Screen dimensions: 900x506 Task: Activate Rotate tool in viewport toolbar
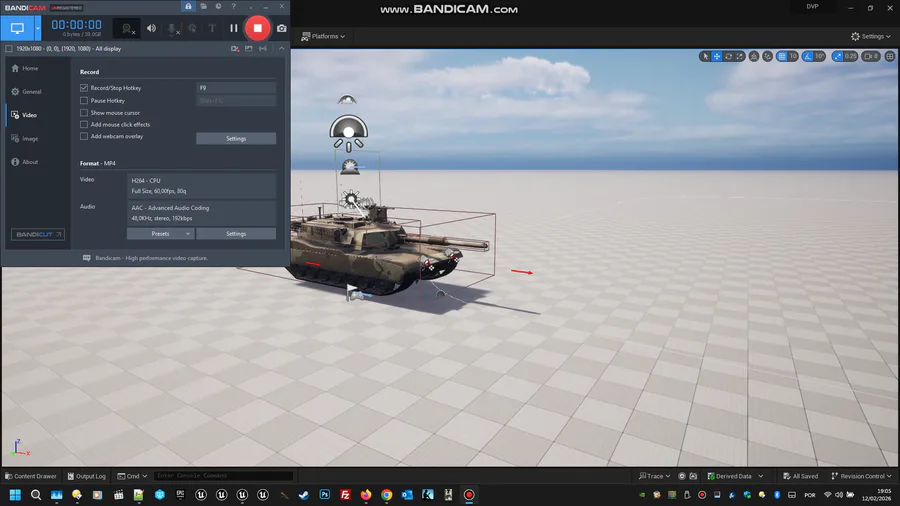pyautogui.click(x=728, y=56)
